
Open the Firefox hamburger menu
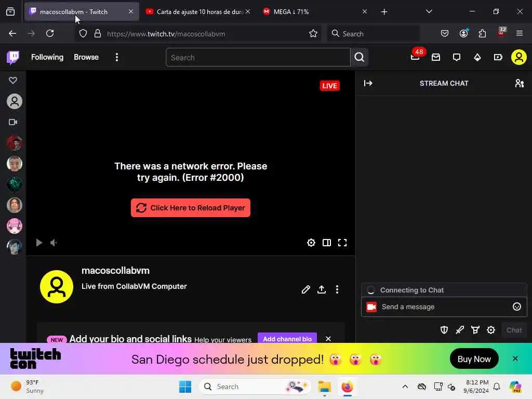pyautogui.click(x=520, y=33)
